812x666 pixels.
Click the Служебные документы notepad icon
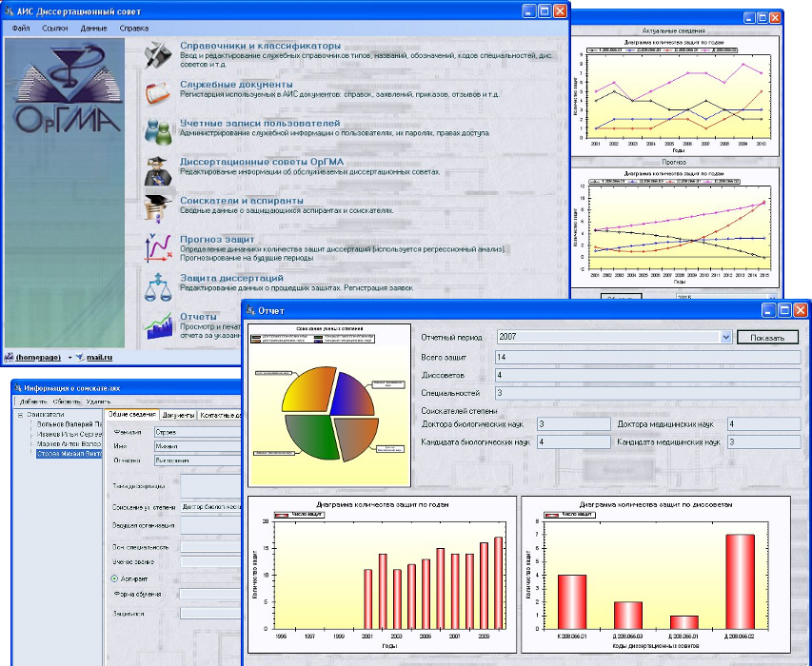click(158, 93)
